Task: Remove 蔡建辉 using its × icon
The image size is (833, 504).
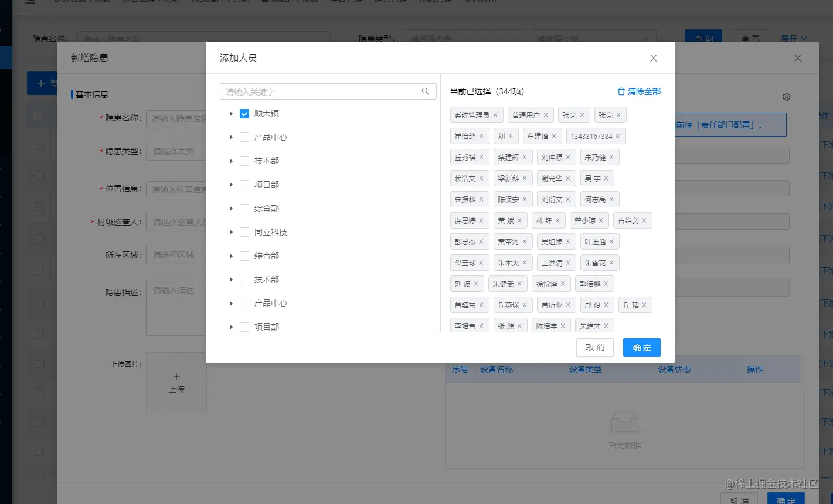Action: (525, 158)
